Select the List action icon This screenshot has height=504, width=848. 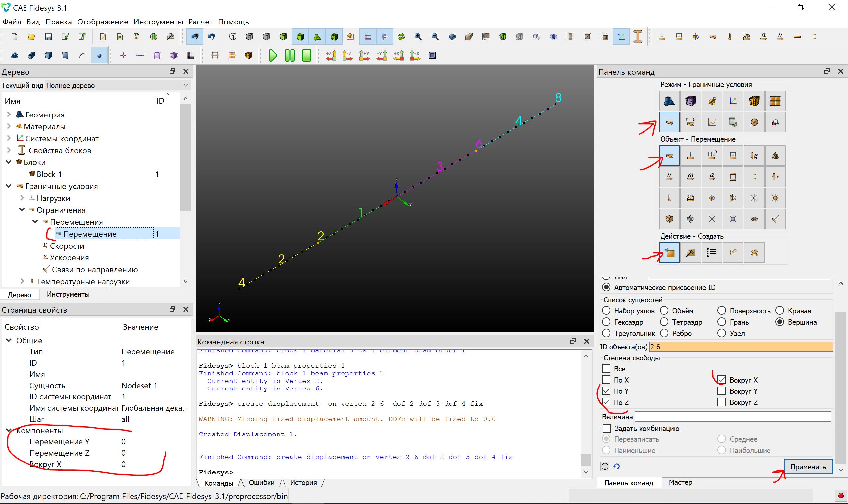pyautogui.click(x=712, y=252)
